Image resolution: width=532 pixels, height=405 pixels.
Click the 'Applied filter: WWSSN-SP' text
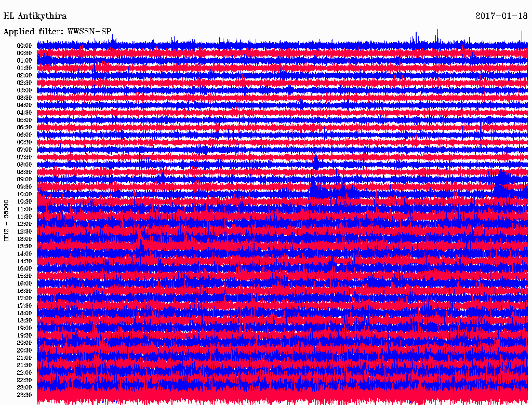pos(57,32)
